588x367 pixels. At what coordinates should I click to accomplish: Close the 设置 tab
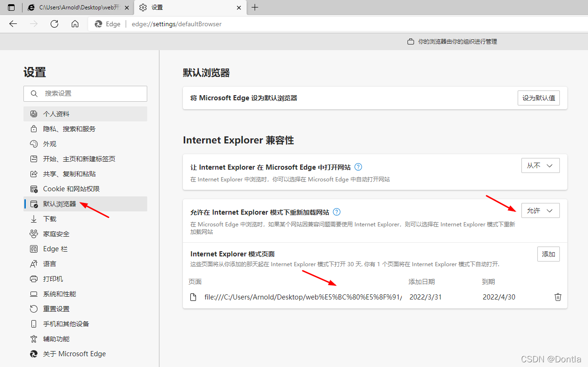click(x=239, y=7)
